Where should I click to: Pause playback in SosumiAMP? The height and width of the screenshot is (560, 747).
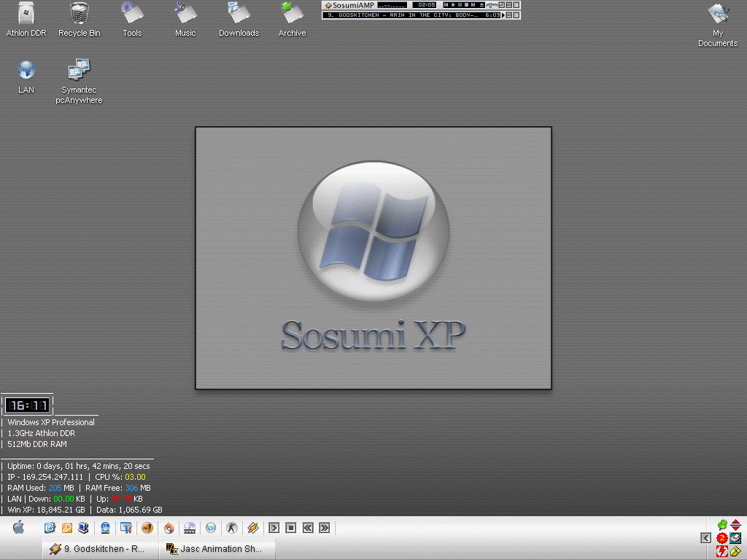459,5
